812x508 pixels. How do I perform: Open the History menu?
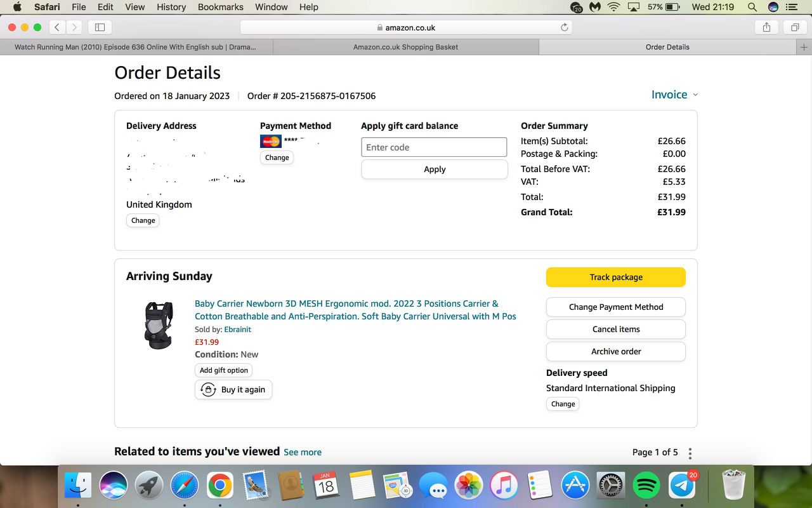click(x=171, y=7)
